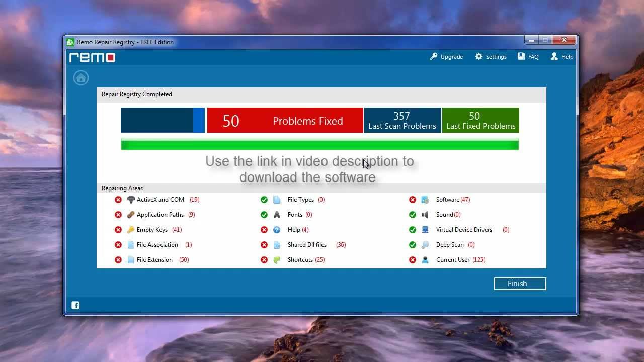Click the Repairing Areas heading
This screenshot has width=644, height=362.
click(122, 188)
